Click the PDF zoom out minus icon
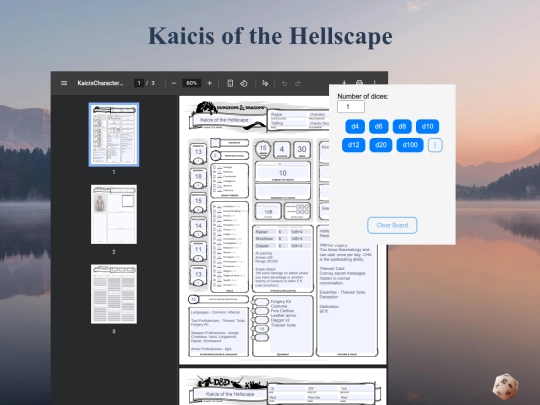 click(x=174, y=83)
